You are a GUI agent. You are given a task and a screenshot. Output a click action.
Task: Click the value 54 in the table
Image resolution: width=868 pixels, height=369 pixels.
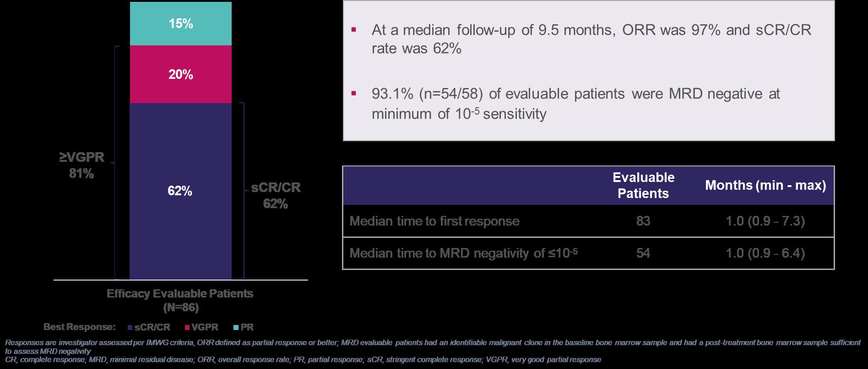[x=643, y=253]
